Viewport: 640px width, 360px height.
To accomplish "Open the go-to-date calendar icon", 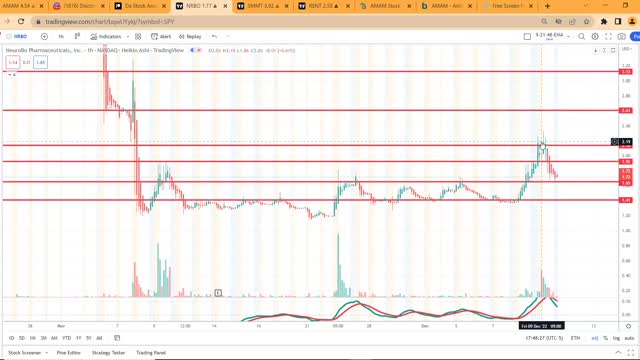I will pyautogui.click(x=117, y=338).
